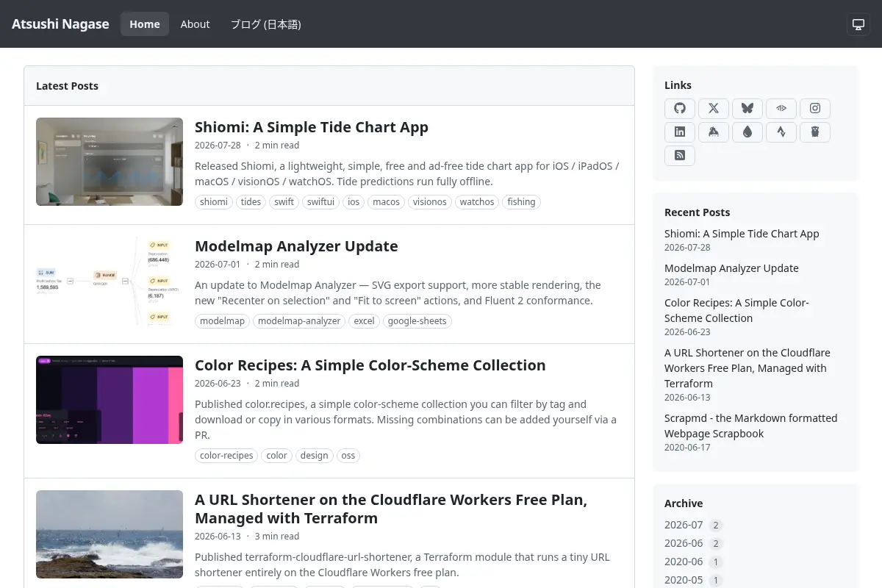Open Scrapmd post in Recent Posts
The image size is (882, 588).
point(750,426)
